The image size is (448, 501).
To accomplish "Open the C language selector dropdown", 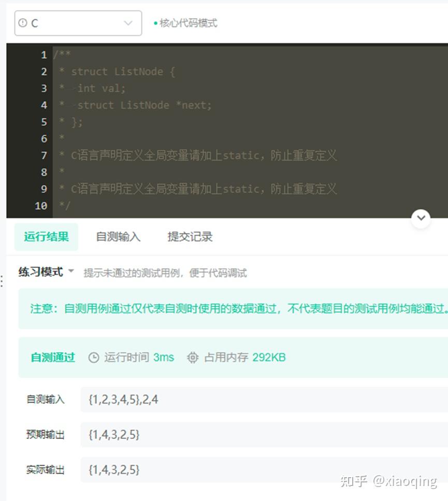I will (78, 23).
